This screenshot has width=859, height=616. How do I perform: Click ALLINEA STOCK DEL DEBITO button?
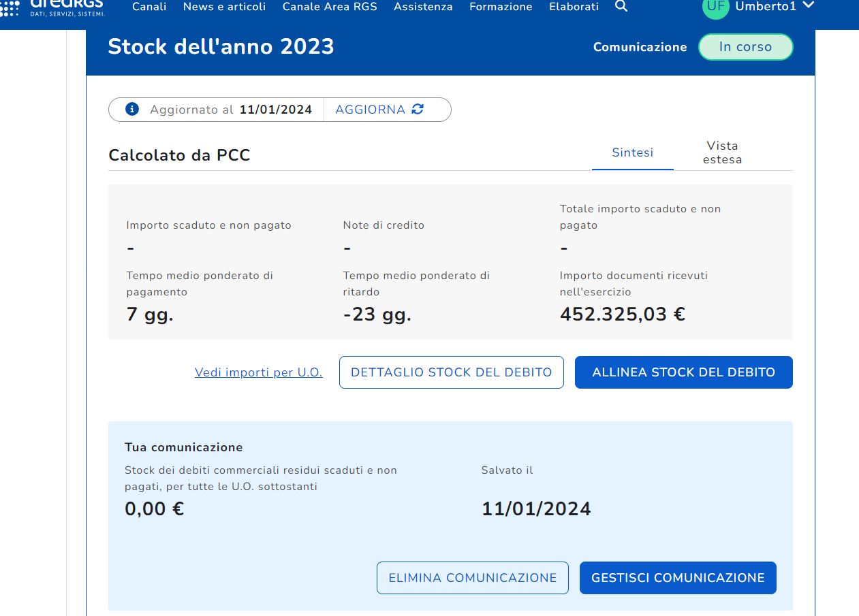tap(683, 372)
